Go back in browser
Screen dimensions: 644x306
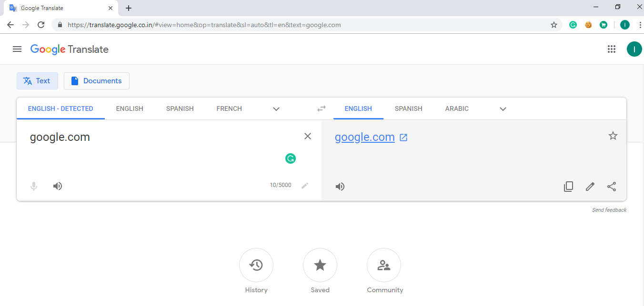pos(10,25)
